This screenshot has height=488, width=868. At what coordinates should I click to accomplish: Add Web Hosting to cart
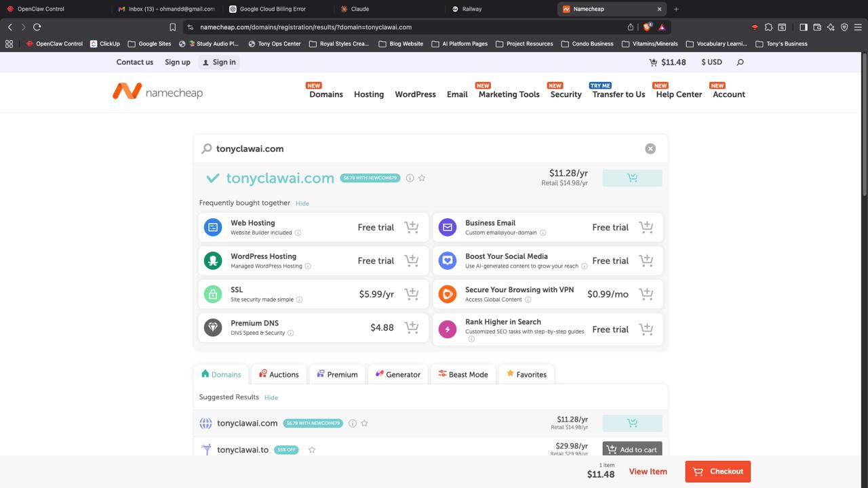[x=412, y=227]
